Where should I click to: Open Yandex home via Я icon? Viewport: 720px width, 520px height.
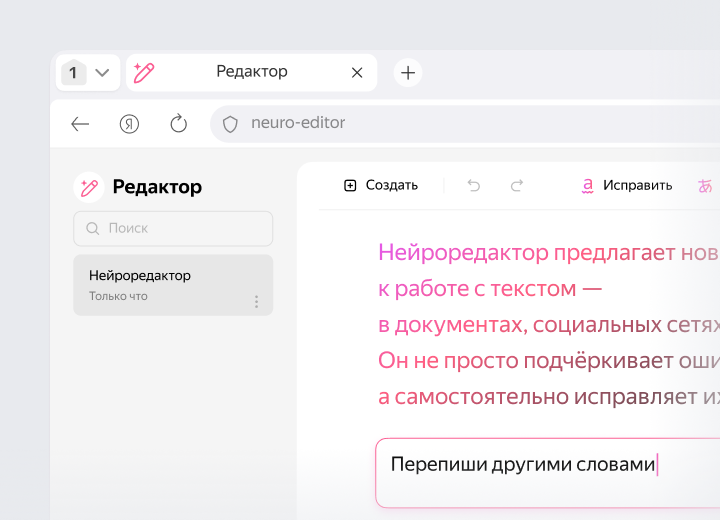pos(129,124)
